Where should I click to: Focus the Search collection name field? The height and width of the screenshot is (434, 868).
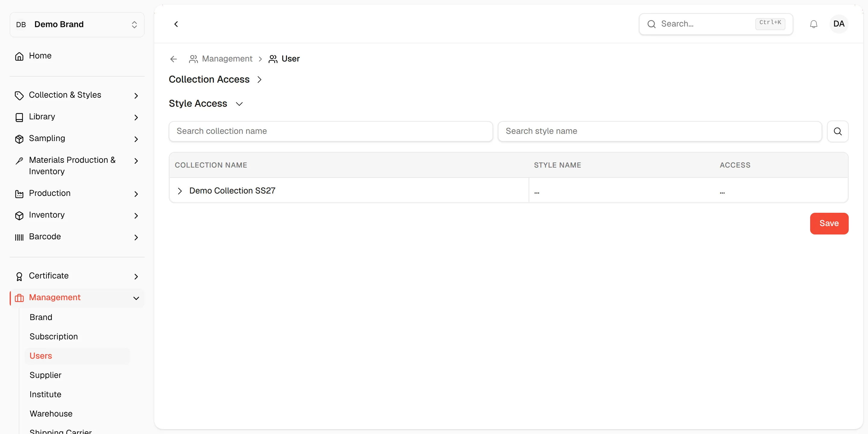[x=331, y=131]
